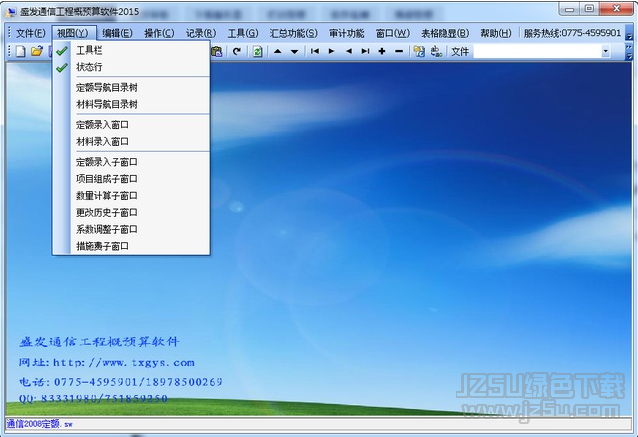
Task: Click the green refresh icon
Action: tap(257, 51)
